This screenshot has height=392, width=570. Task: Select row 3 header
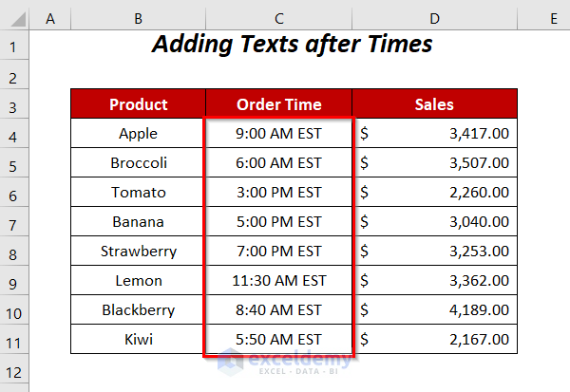pyautogui.click(x=14, y=104)
